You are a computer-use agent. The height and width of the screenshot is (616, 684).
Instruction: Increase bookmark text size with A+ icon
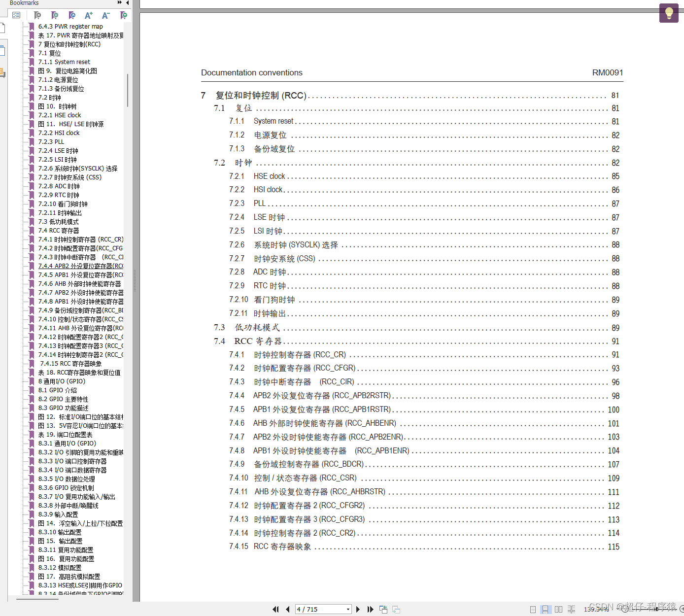pyautogui.click(x=89, y=15)
